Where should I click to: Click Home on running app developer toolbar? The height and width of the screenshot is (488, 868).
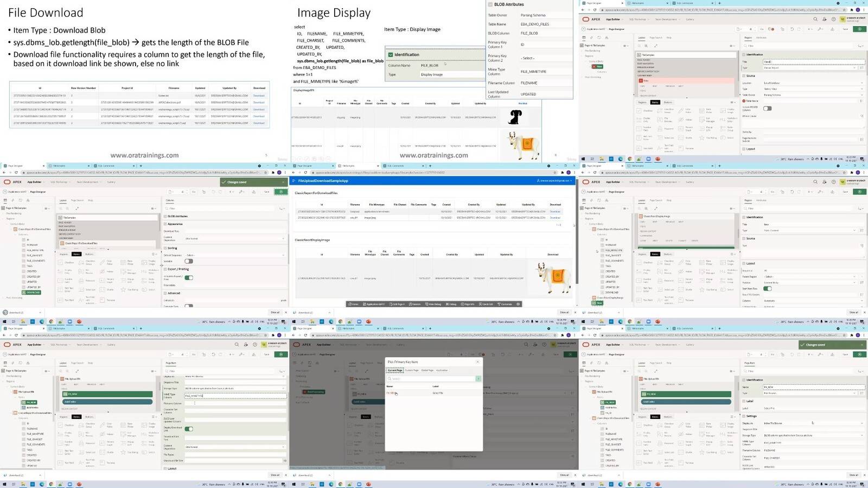354,304
